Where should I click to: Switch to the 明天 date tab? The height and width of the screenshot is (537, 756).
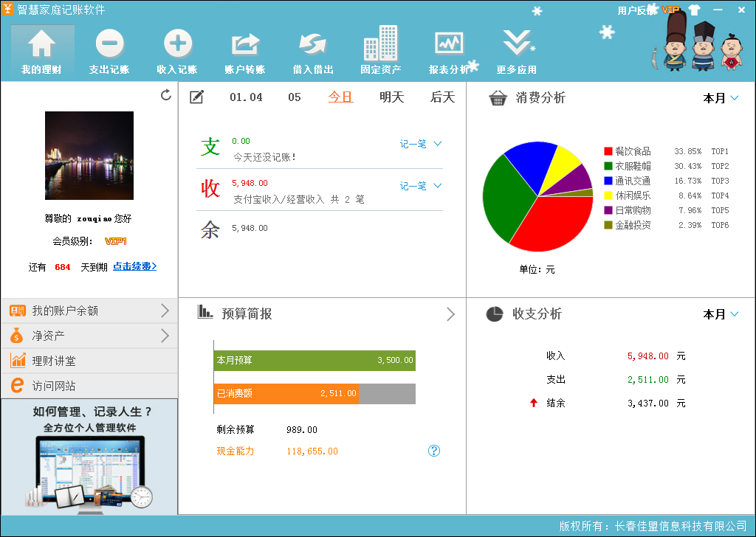click(391, 97)
